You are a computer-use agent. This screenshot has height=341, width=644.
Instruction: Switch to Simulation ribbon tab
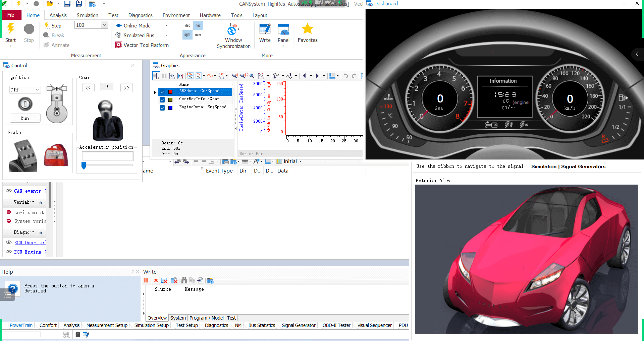[87, 15]
